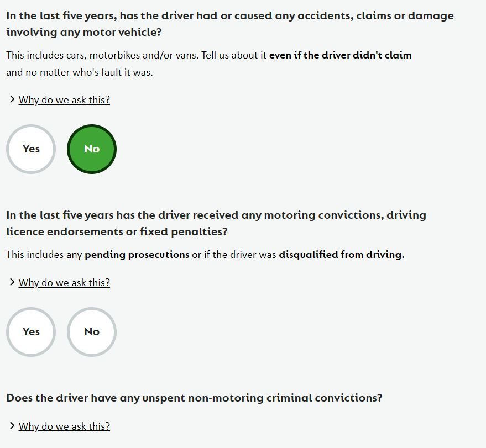Click bold text 'even if the driver didn't claim'

341,55
